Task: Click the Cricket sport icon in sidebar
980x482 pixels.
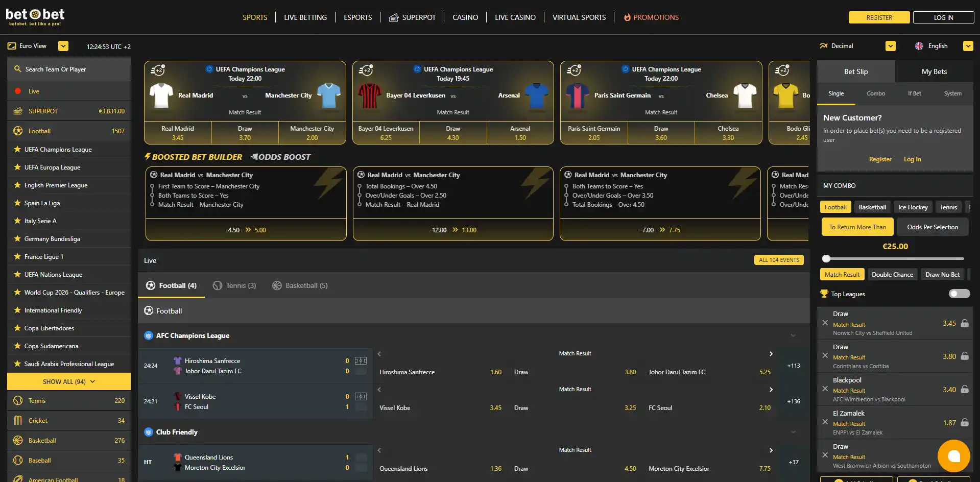Action: click(18, 420)
